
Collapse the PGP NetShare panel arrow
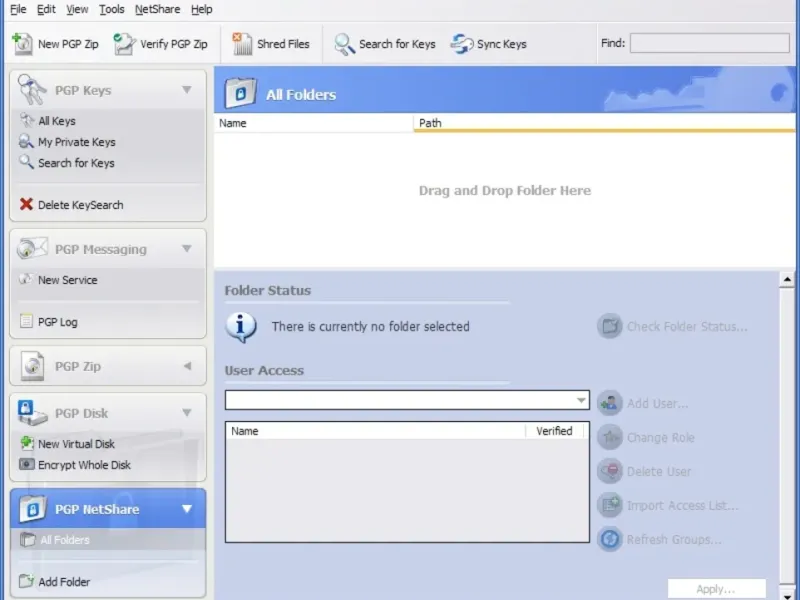pyautogui.click(x=187, y=509)
